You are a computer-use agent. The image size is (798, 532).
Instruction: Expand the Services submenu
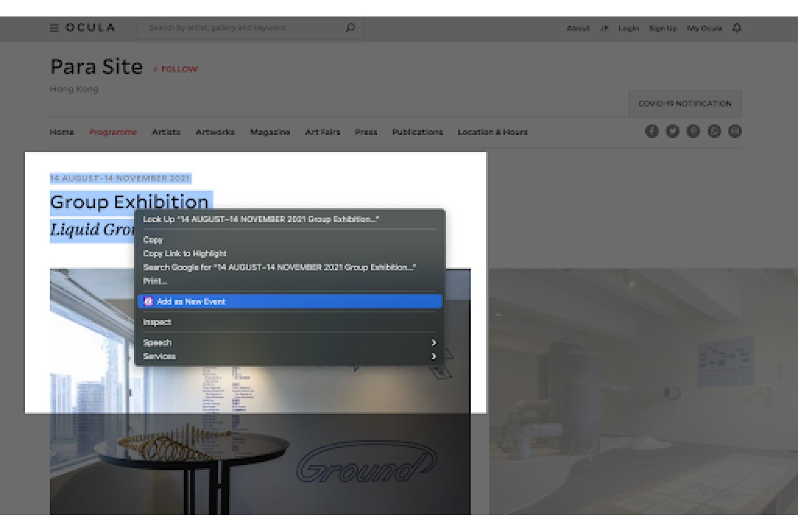click(290, 356)
